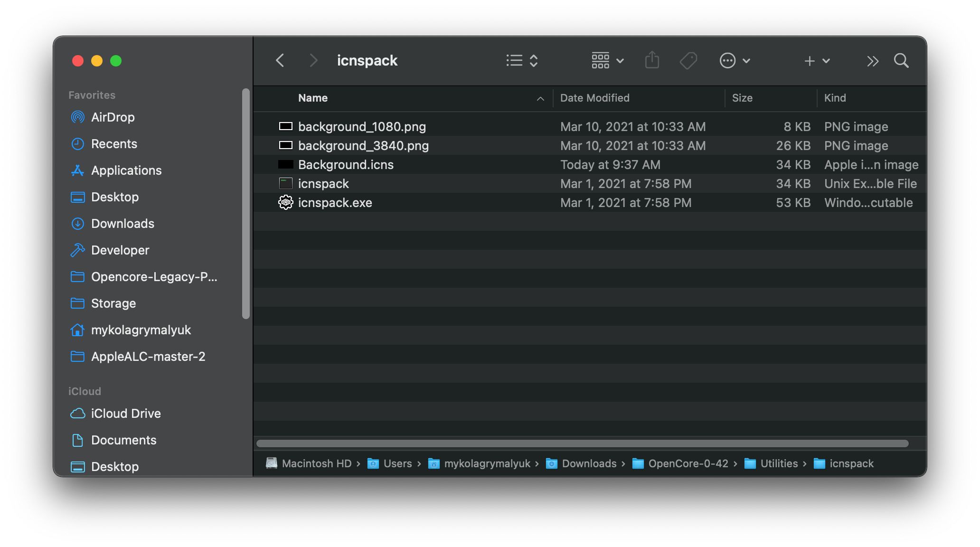The height and width of the screenshot is (547, 980).
Task: Jump to OpenCore-0-42 in path bar
Action: point(688,464)
